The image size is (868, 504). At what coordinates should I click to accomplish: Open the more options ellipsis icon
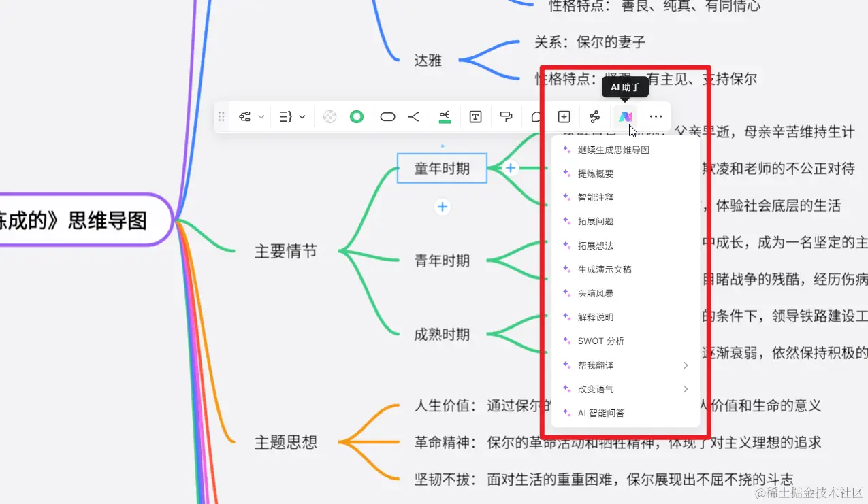656,116
